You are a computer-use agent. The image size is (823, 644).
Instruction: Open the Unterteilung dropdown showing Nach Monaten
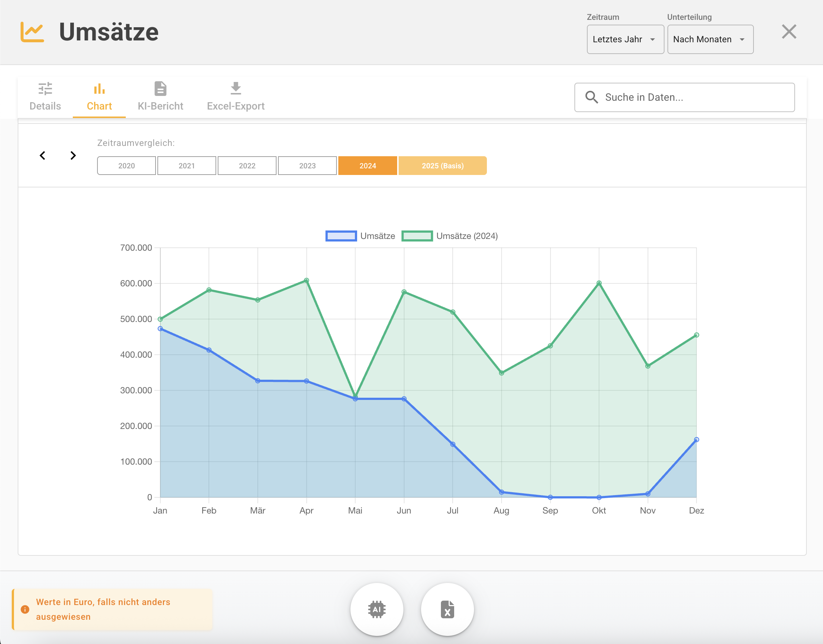(x=710, y=39)
